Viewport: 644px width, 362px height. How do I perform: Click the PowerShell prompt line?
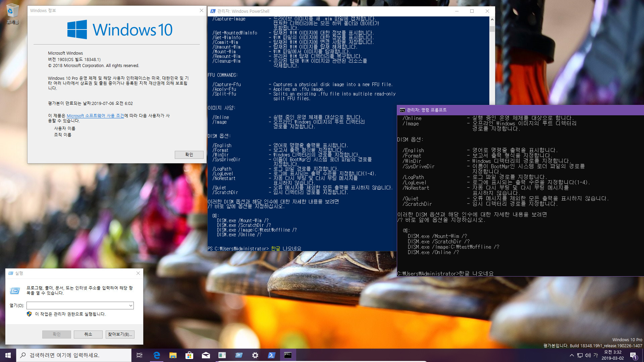coord(255,248)
